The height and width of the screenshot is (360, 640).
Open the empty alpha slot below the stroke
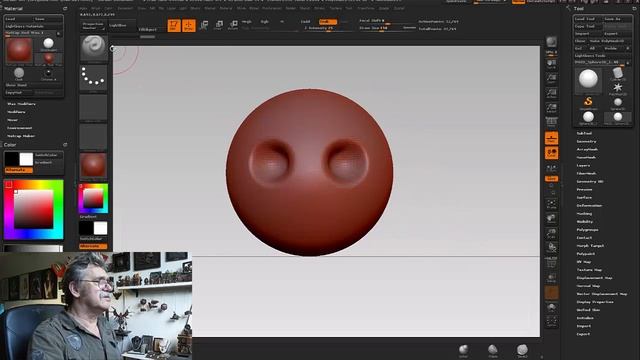click(x=93, y=108)
